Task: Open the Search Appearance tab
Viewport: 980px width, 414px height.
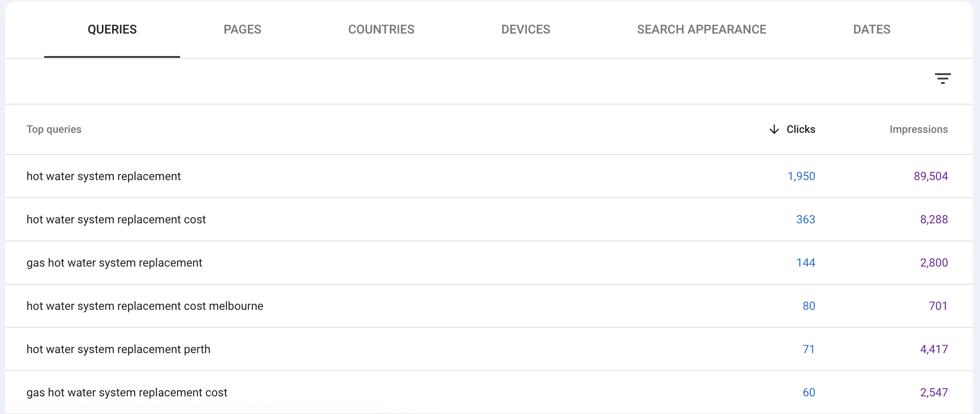Action: 701,30
